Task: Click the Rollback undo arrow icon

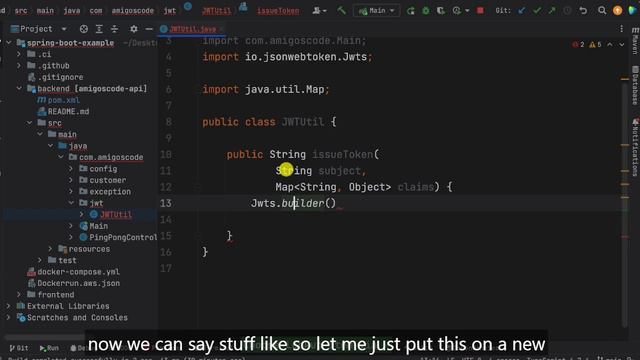Action: 583,11
